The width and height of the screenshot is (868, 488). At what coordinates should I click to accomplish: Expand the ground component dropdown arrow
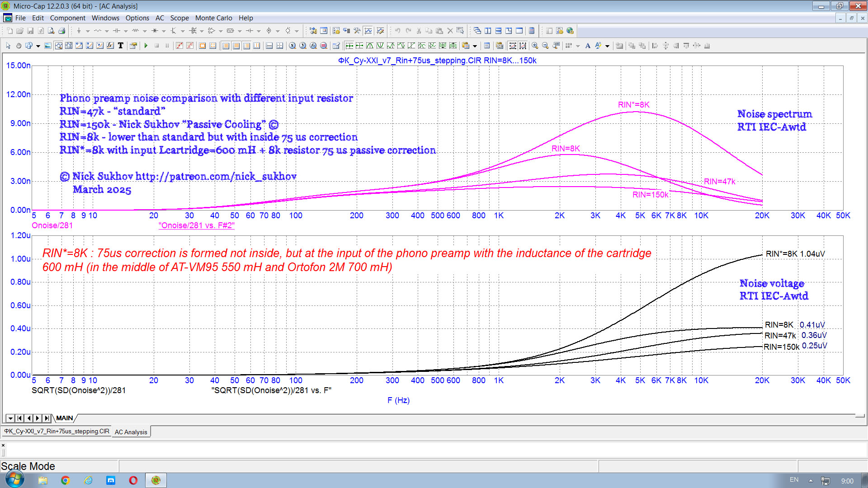click(x=88, y=31)
